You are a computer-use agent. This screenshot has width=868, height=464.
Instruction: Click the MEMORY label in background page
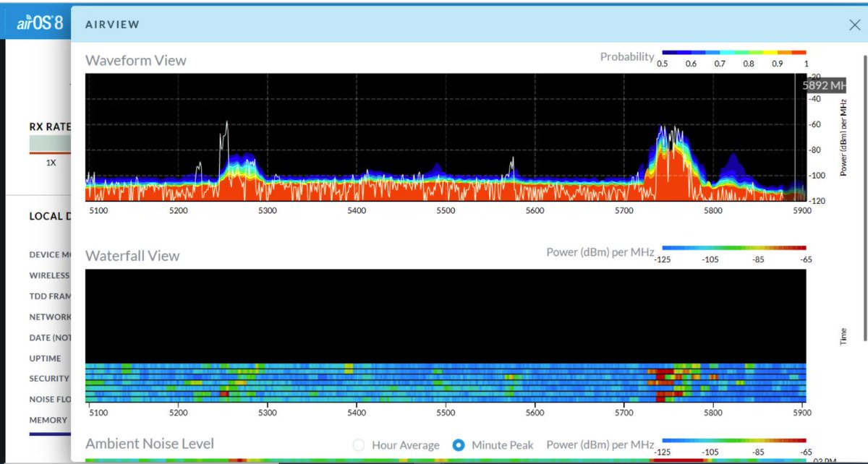[48, 420]
